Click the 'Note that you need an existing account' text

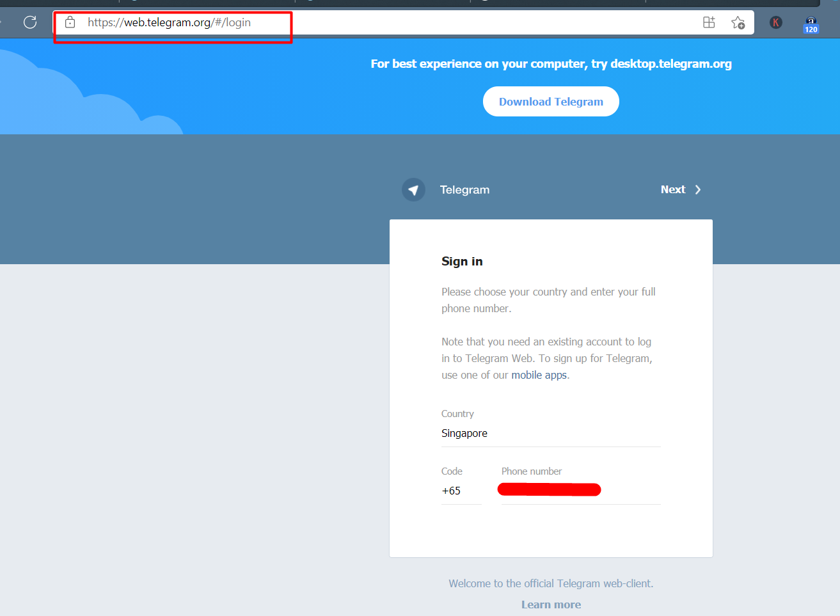(x=547, y=358)
